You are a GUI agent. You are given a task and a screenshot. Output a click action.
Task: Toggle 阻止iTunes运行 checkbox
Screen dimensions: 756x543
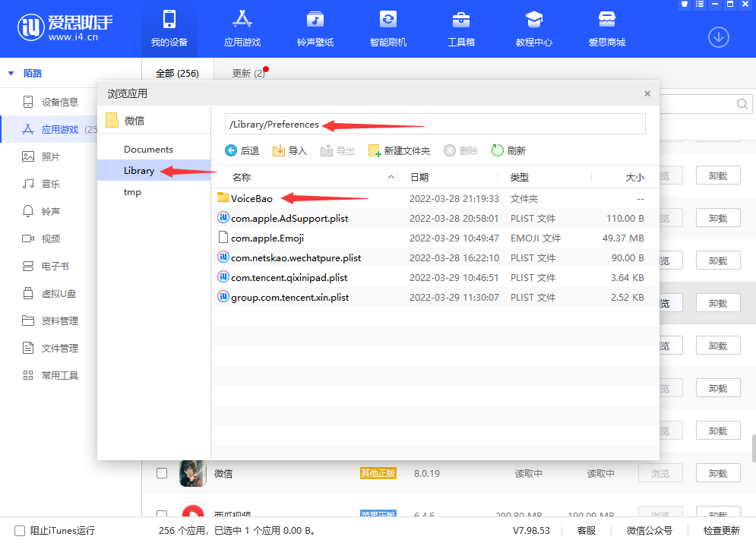click(20, 531)
